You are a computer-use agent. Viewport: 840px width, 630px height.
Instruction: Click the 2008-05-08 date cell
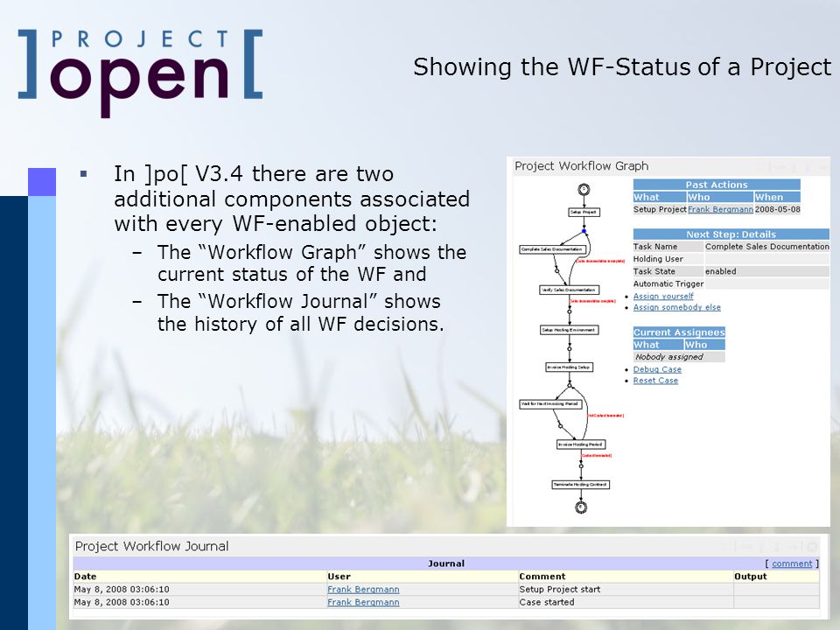[x=777, y=209]
